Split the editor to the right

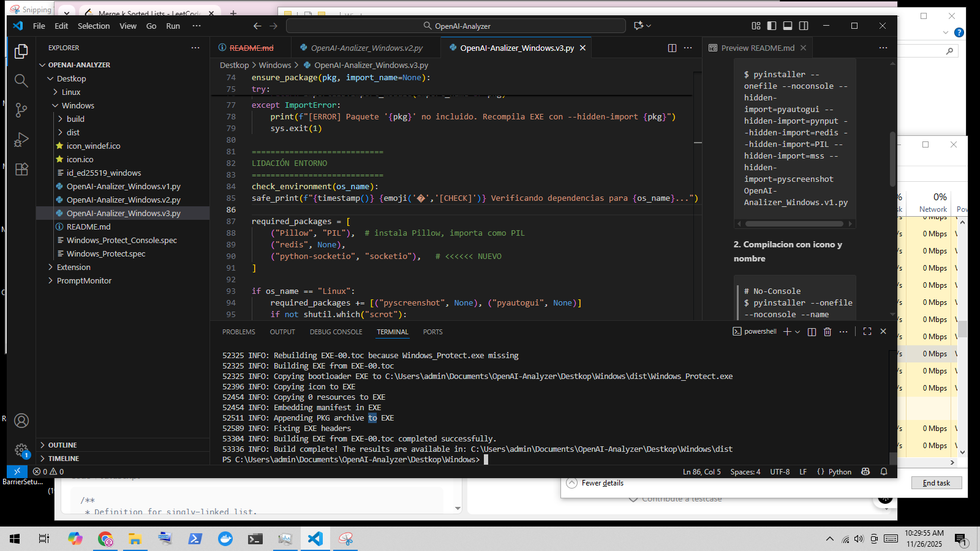point(672,48)
